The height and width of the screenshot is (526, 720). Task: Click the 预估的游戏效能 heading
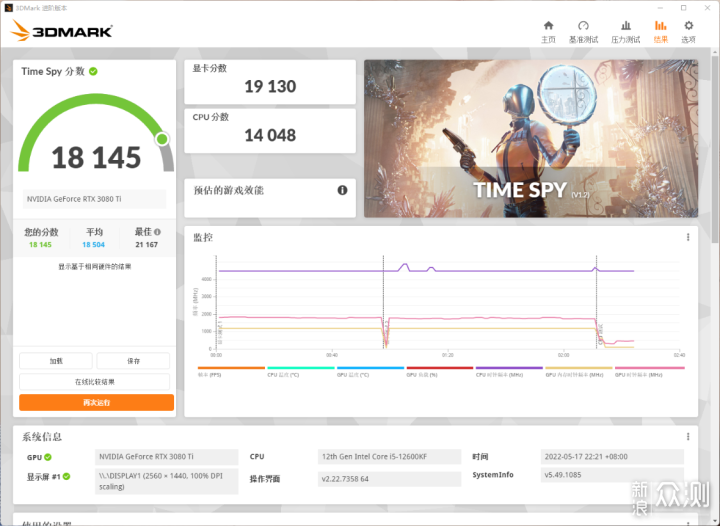(229, 190)
